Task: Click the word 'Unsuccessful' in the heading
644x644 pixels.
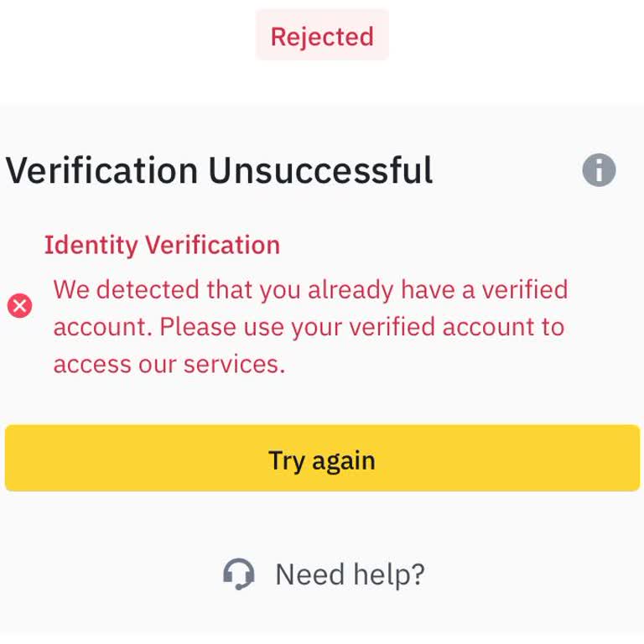Action: coord(320,171)
